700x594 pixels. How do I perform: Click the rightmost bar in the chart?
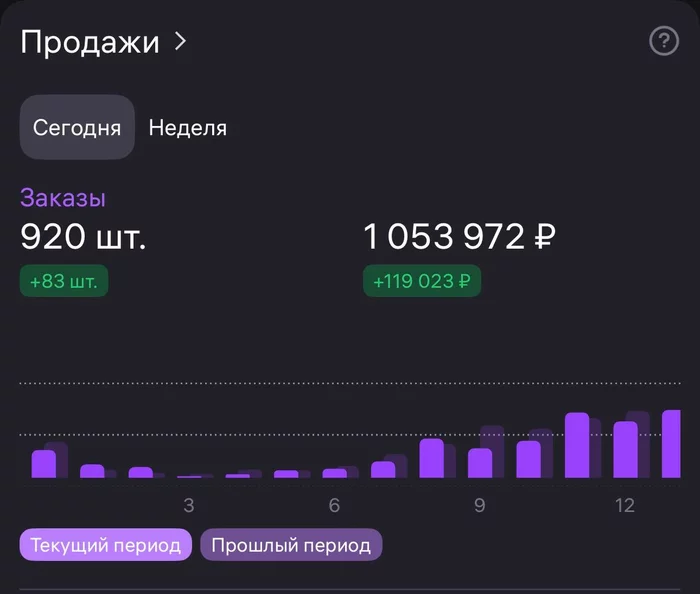(671, 444)
